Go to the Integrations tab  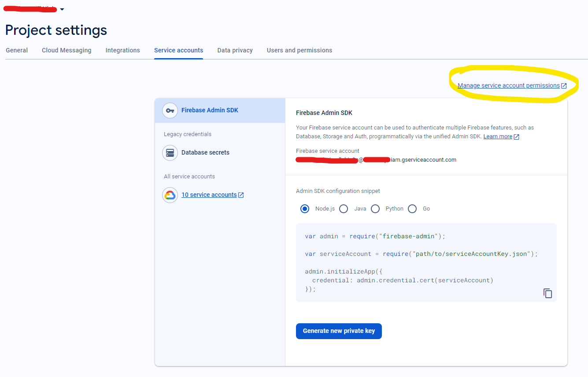pyautogui.click(x=122, y=50)
